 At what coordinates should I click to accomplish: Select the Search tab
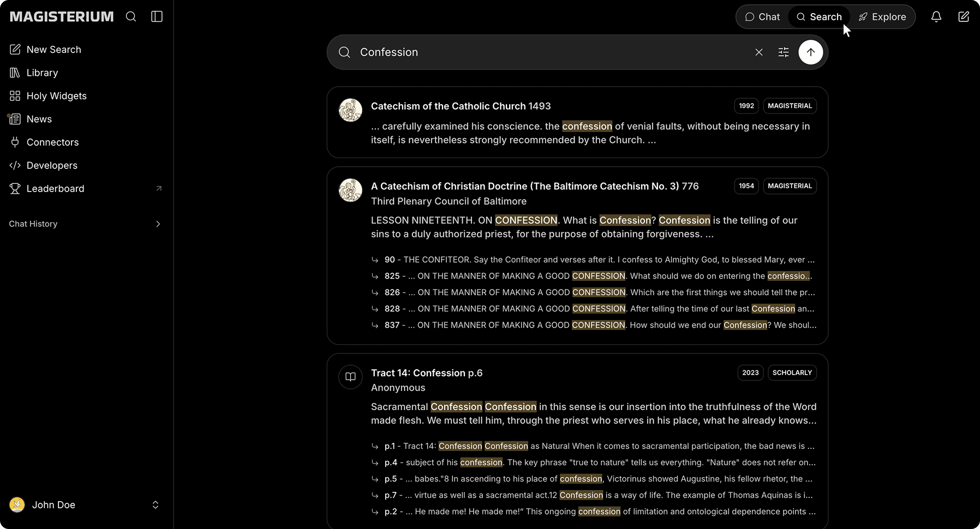tap(819, 17)
